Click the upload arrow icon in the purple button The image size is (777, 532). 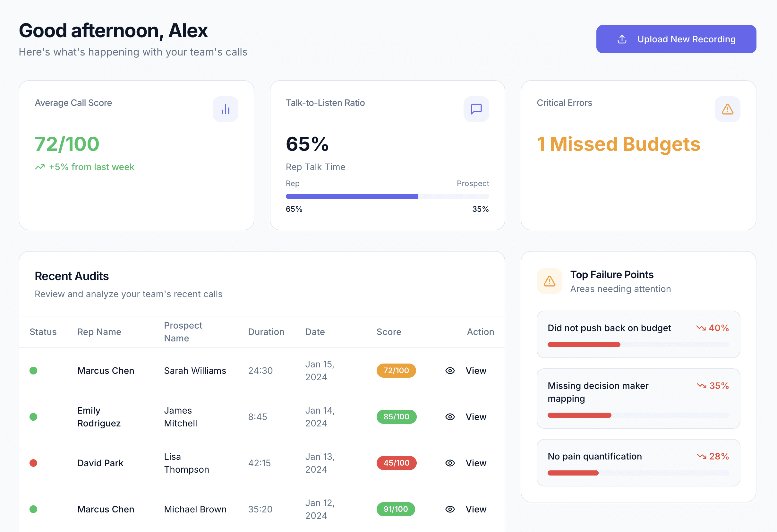tap(622, 39)
